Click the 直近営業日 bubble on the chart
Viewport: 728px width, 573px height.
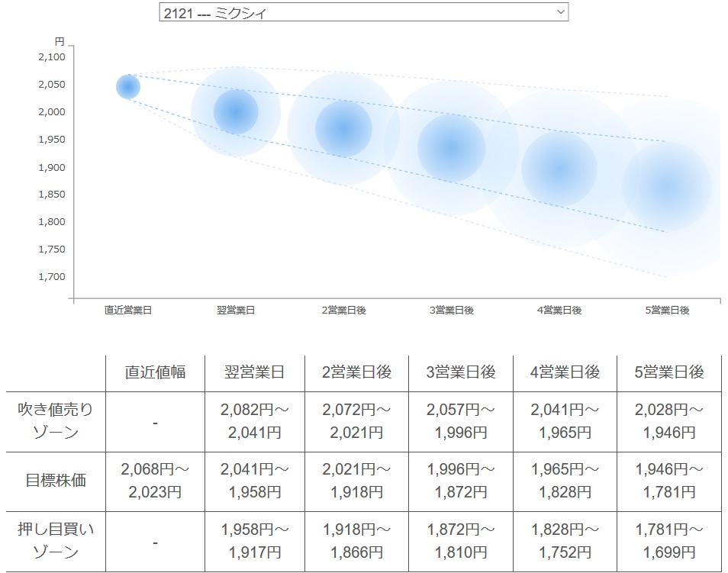[127, 87]
